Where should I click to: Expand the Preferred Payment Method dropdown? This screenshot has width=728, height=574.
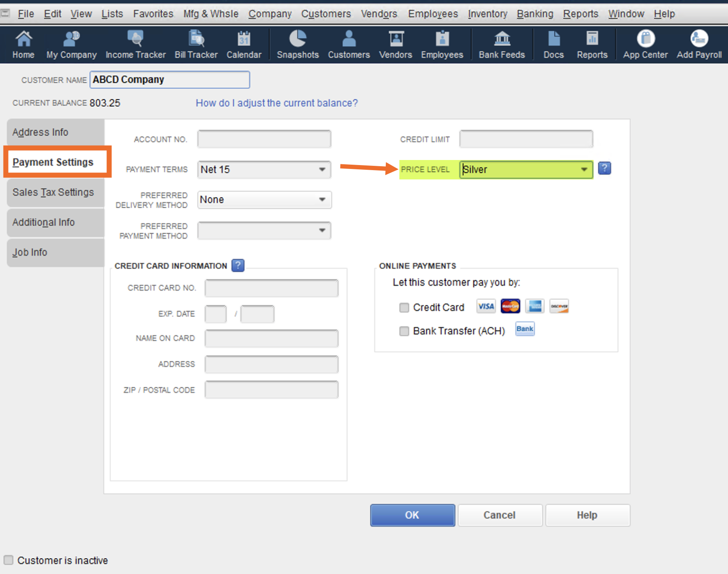(322, 231)
